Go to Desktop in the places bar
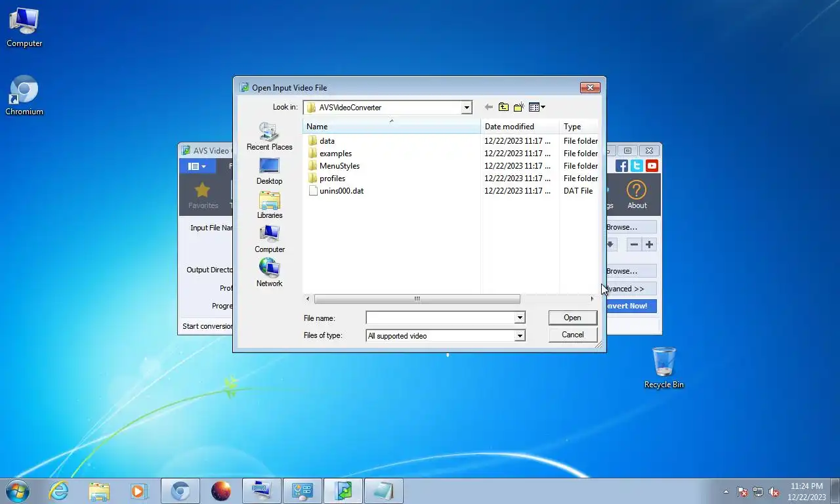 [269, 171]
